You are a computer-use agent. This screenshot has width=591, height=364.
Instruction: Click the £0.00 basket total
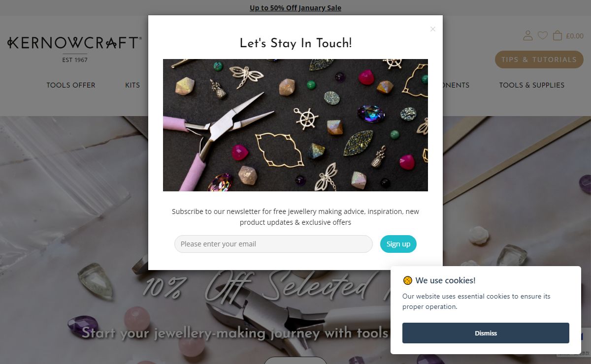[x=575, y=35]
